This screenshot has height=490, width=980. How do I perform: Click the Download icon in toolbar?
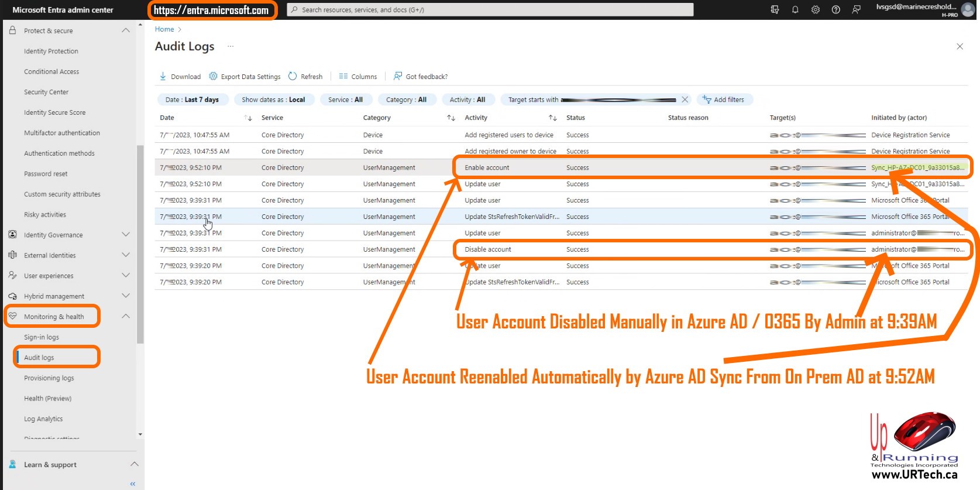[163, 77]
